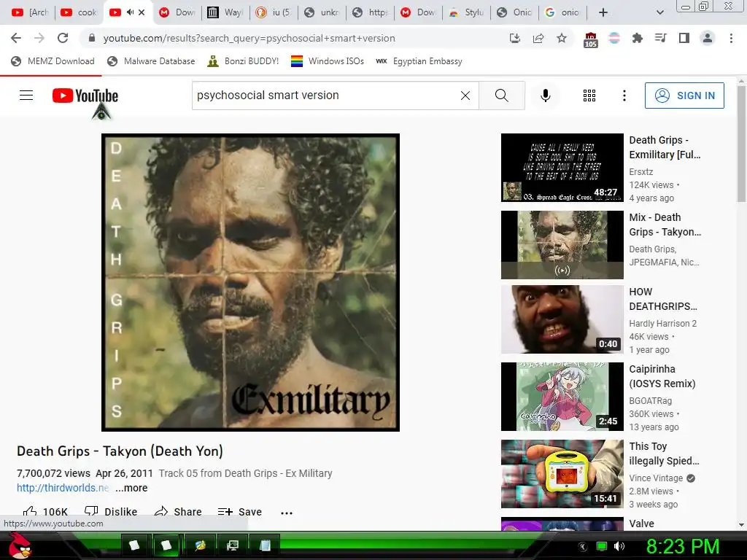The width and height of the screenshot is (747, 560).
Task: Go back to the previous page
Action: [x=16, y=38]
